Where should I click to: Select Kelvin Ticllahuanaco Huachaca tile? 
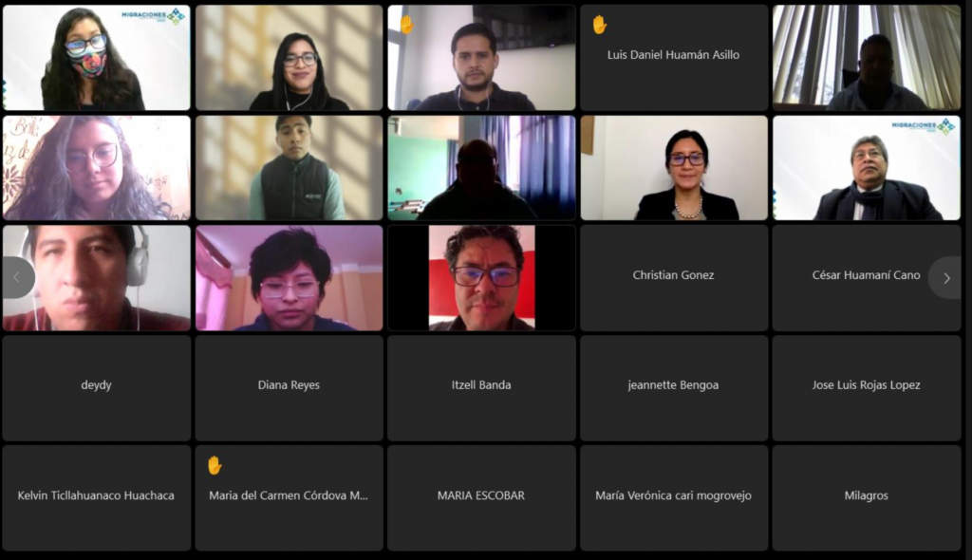coord(97,498)
